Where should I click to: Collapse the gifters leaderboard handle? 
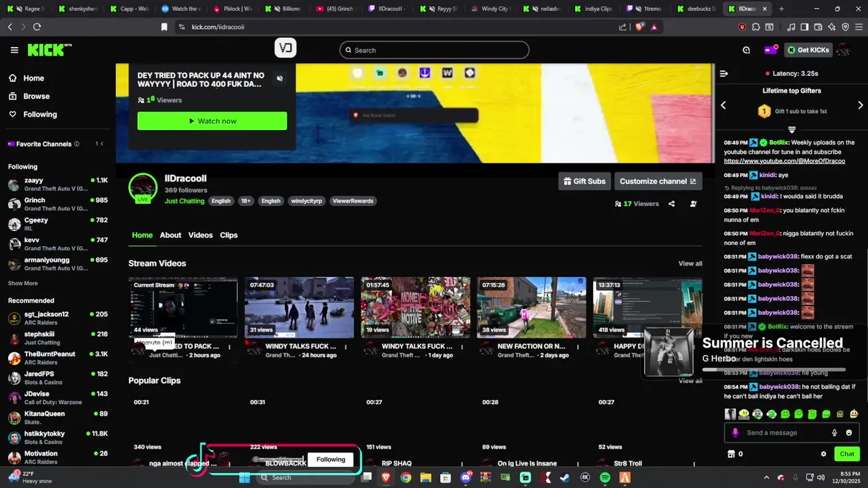tap(791, 129)
